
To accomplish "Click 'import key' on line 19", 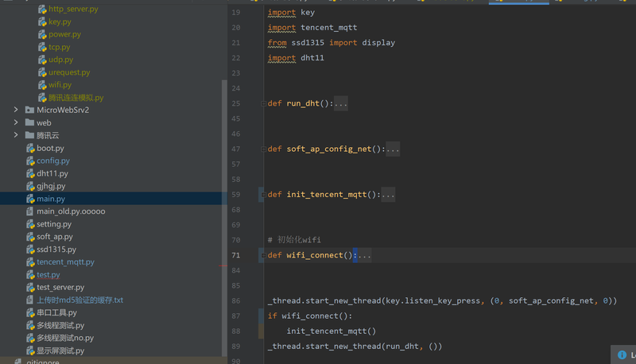I will 291,13.
